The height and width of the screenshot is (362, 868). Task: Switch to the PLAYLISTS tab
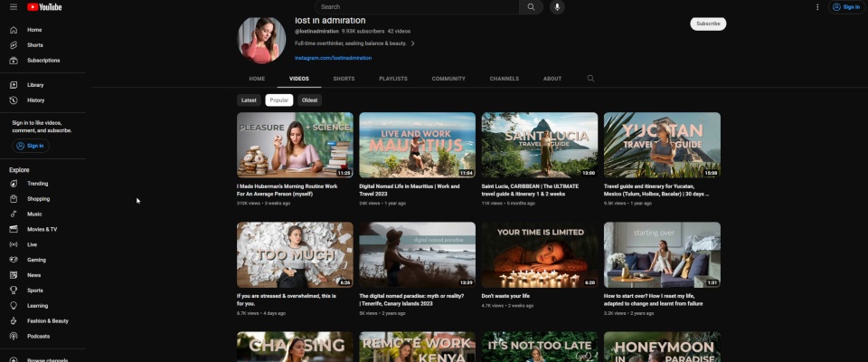393,79
